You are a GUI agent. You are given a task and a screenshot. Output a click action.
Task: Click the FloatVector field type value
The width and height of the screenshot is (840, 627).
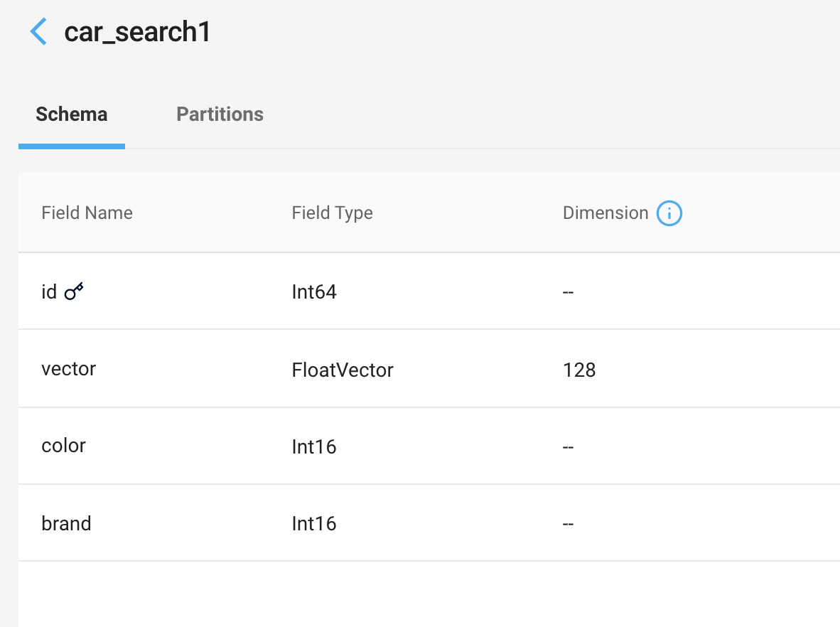coord(343,370)
